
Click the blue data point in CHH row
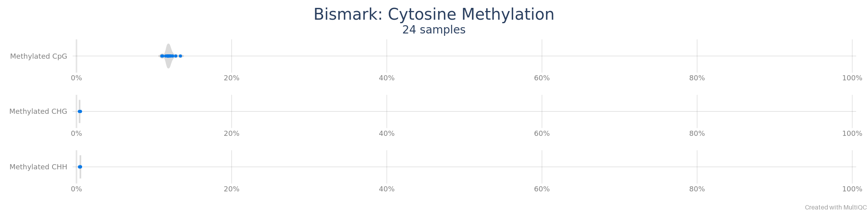pos(80,167)
